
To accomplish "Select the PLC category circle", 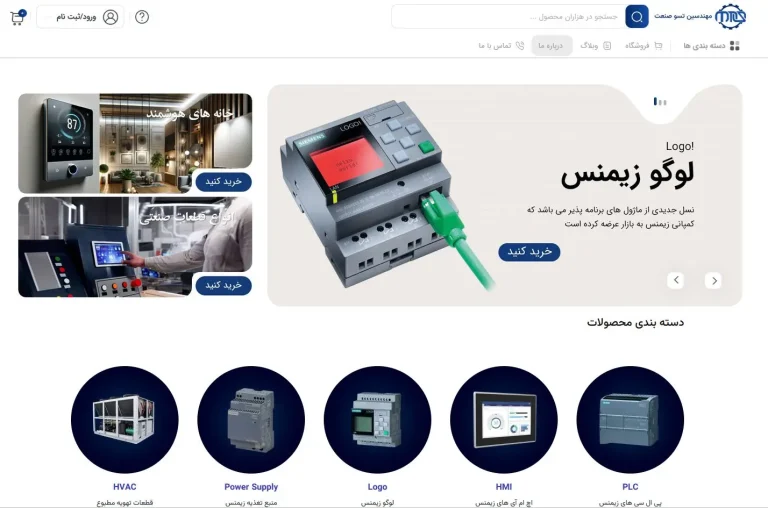I will [630, 420].
